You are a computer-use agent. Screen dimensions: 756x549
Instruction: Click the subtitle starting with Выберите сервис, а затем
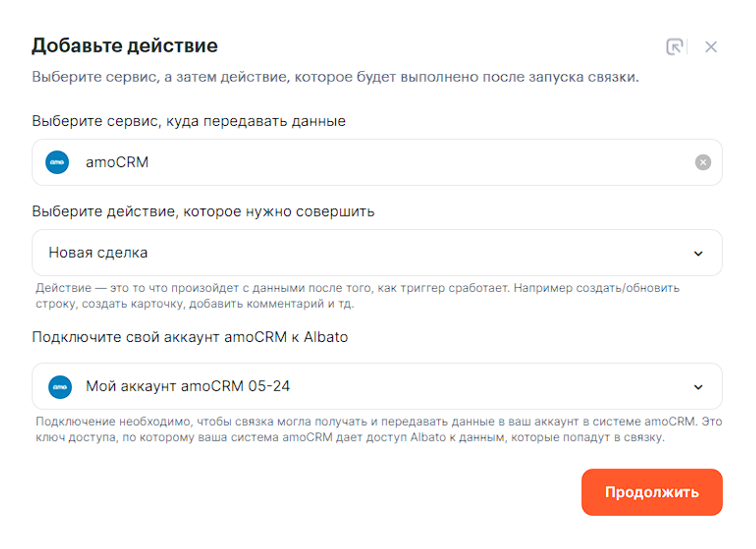click(335, 77)
